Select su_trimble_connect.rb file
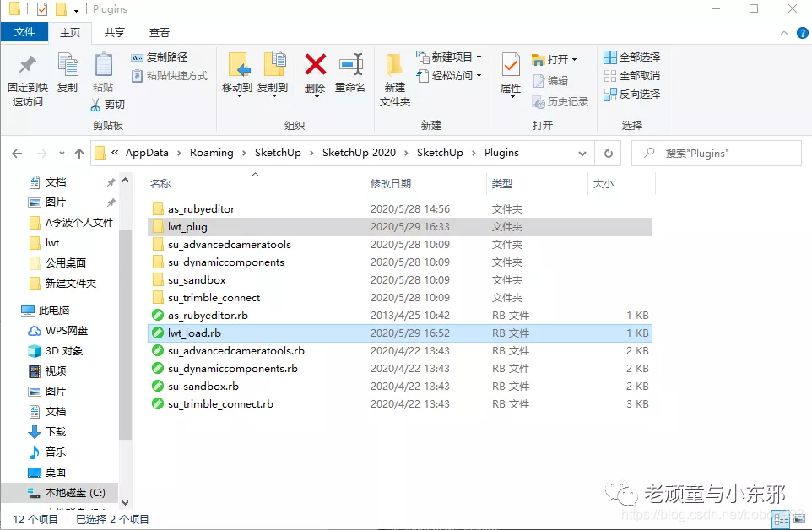The height and width of the screenshot is (530, 812). click(x=400, y=403)
